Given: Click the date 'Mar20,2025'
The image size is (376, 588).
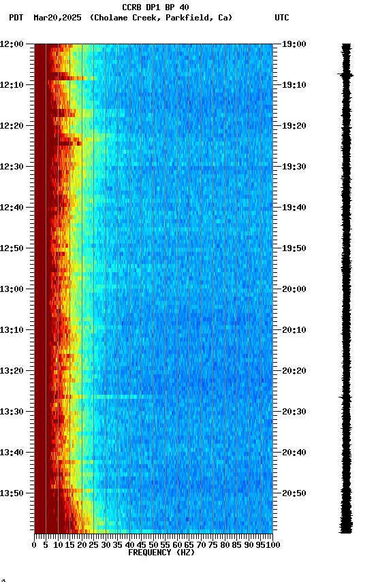Looking at the screenshot, I should [57, 18].
